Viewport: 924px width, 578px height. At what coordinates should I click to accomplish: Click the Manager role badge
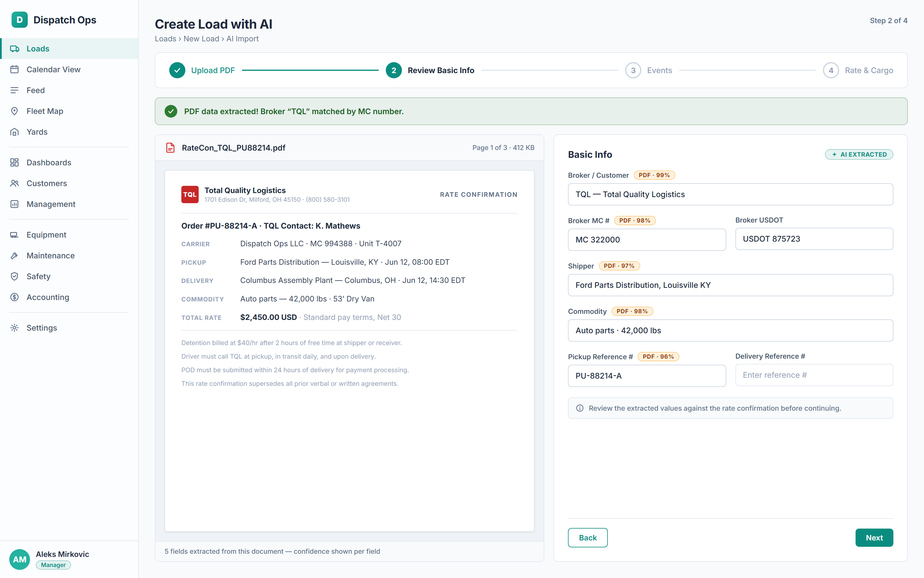click(x=53, y=565)
